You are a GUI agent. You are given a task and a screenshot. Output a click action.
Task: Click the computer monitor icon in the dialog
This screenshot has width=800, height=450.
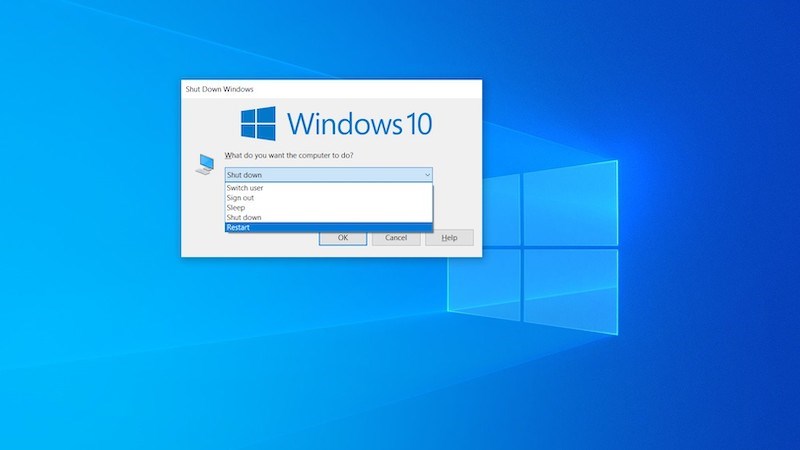[204, 164]
